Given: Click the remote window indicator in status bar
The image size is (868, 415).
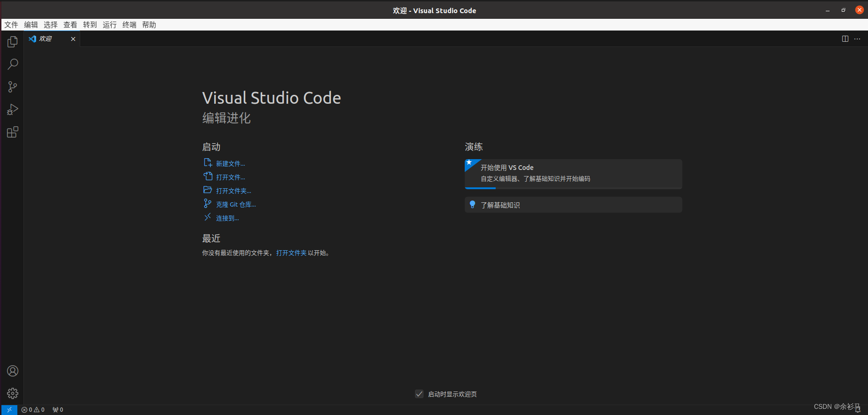Looking at the screenshot, I should [9, 410].
